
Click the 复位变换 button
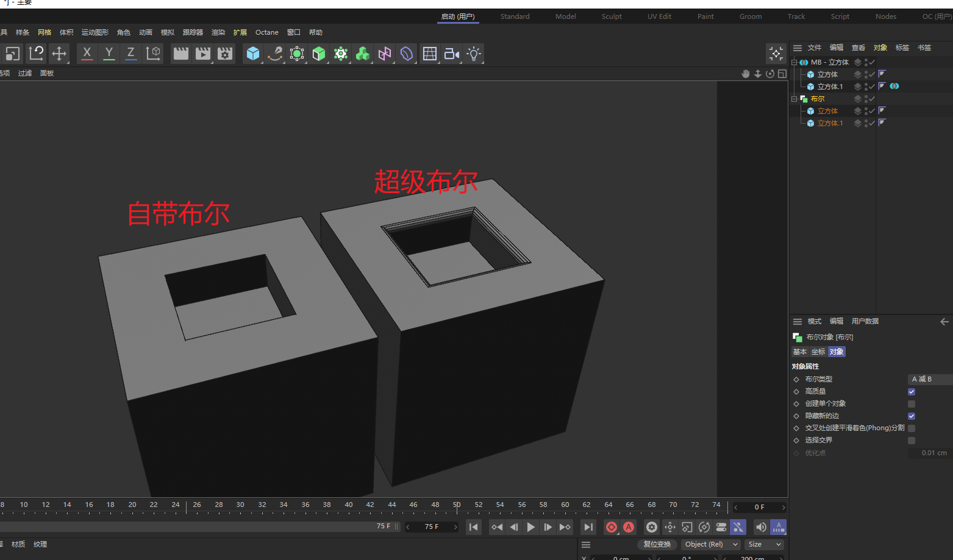tap(657, 544)
